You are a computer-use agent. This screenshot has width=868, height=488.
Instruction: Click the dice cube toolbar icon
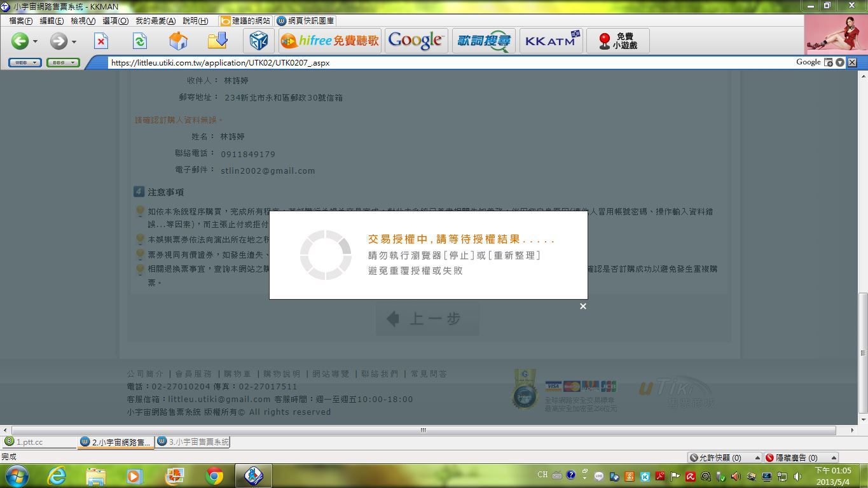pyautogui.click(x=258, y=41)
